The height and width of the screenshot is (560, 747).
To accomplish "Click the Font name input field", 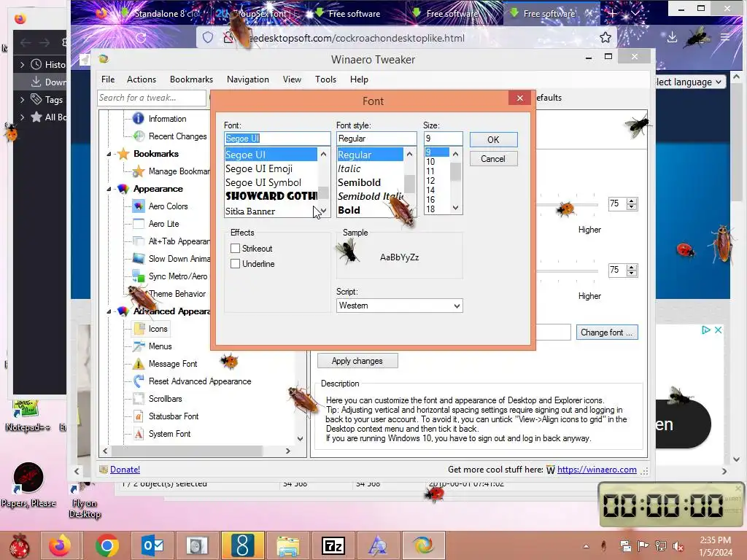I will [277, 139].
